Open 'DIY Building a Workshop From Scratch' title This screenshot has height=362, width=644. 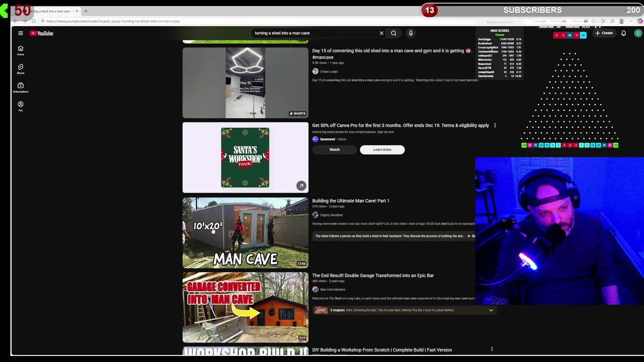tap(382, 350)
